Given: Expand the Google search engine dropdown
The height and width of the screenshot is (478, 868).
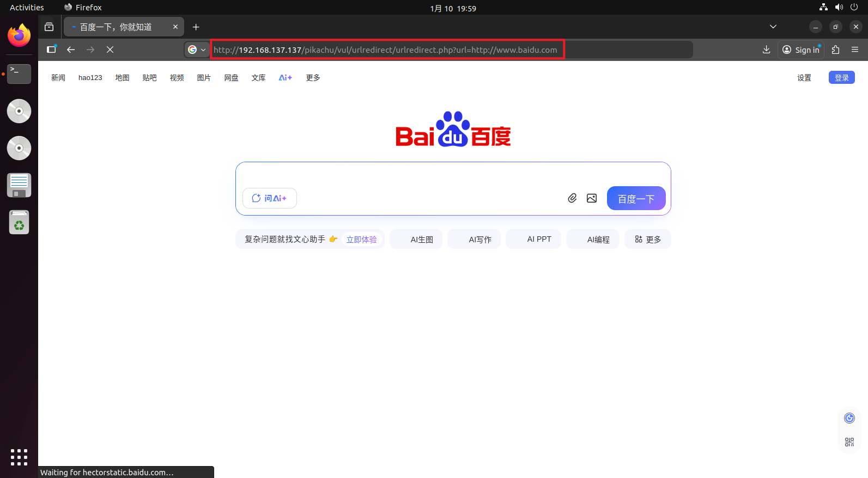Looking at the screenshot, I should (197, 50).
